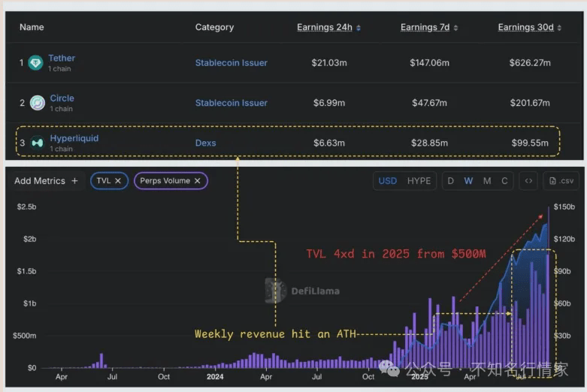Select Hyperliquid's $6.63m 24h earnings
The height and width of the screenshot is (392, 587).
coord(329,143)
